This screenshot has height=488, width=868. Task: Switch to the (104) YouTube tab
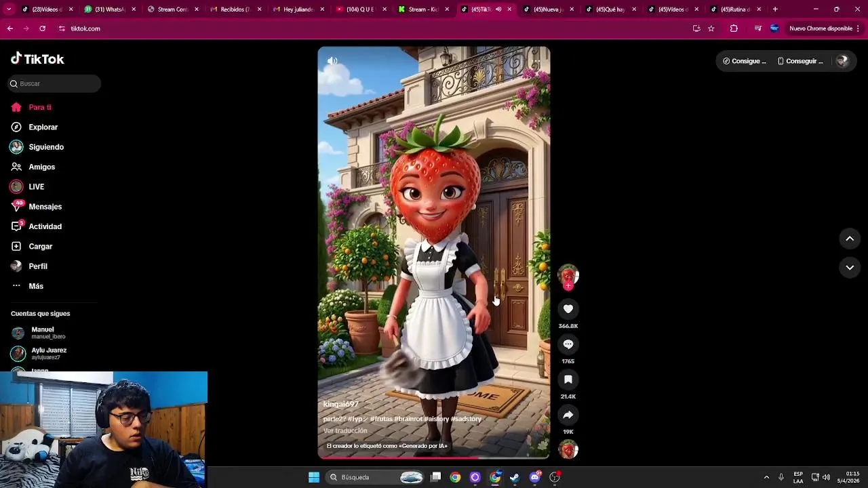coord(360,9)
